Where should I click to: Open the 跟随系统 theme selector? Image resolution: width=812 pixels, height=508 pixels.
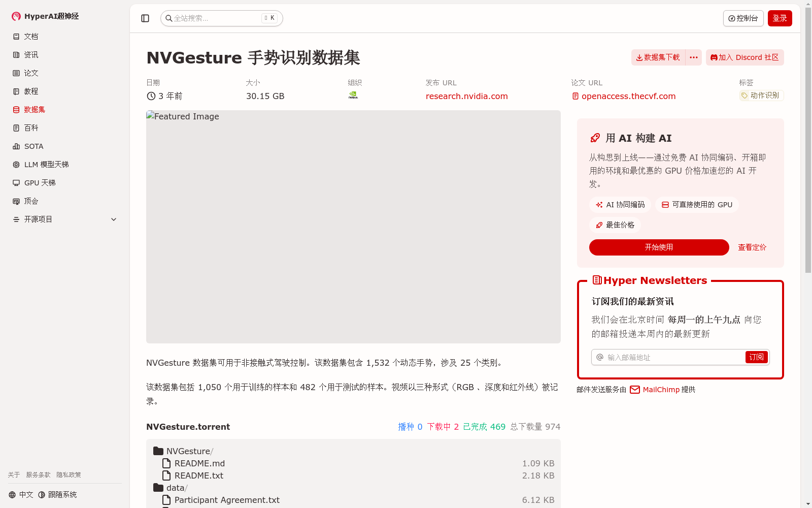57,495
